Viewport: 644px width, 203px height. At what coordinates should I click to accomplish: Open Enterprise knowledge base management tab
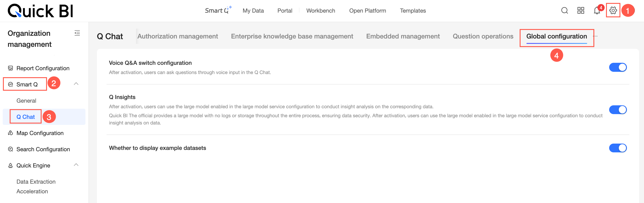click(x=292, y=36)
